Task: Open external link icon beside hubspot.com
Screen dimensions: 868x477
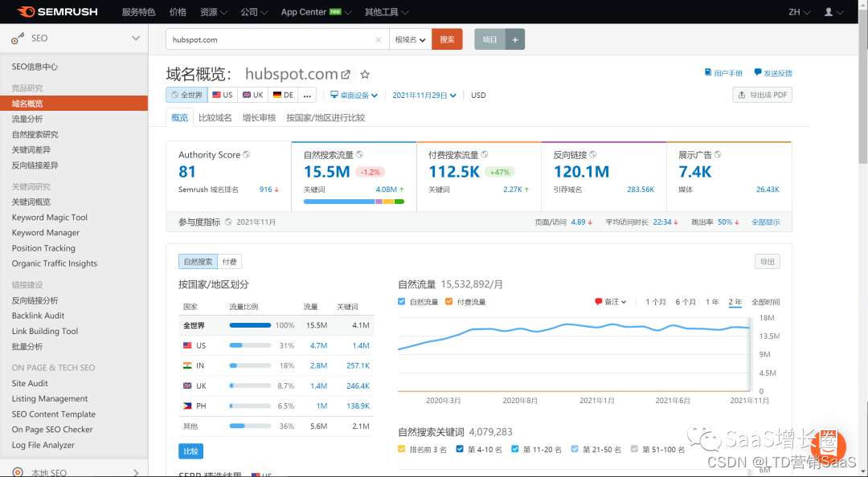Action: point(346,74)
